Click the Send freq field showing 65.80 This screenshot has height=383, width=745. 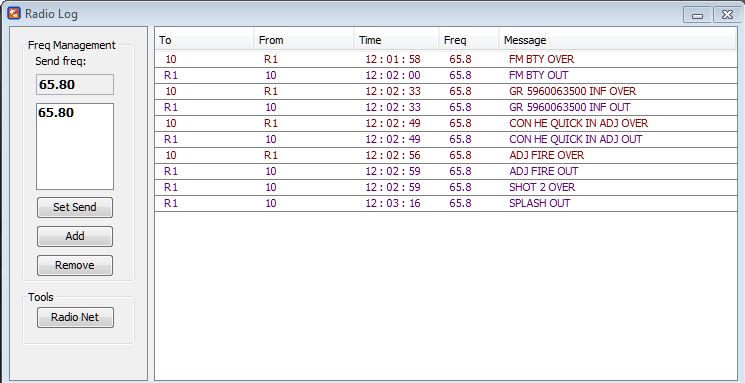(x=75, y=85)
